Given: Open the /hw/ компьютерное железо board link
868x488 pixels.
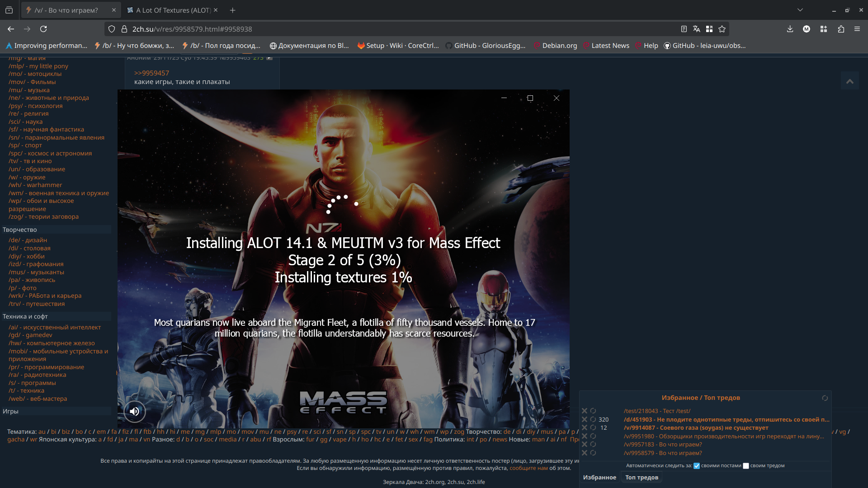Looking at the screenshot, I should (52, 343).
